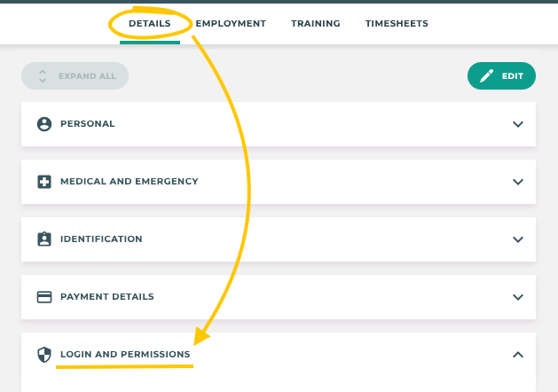
Task: Click the Login and Permissions shield icon
Action: pyautogui.click(x=44, y=355)
